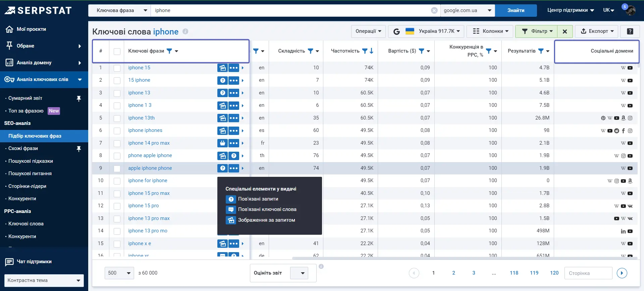644x291 pixels.
Task: Open the Оцініть звіт rating dropdown
Action: point(299,273)
